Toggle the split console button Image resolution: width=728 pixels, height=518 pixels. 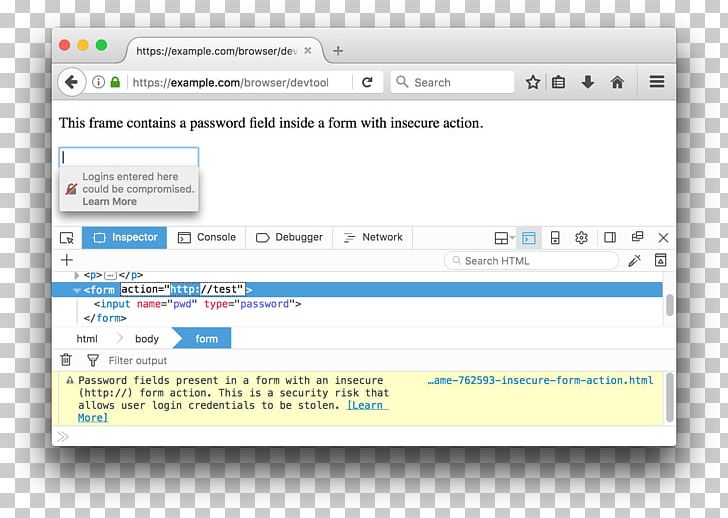coord(528,238)
